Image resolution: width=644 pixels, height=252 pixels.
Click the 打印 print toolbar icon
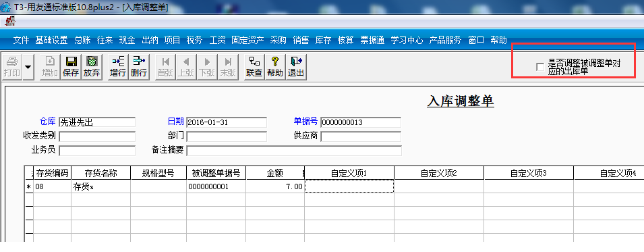pos(11,67)
